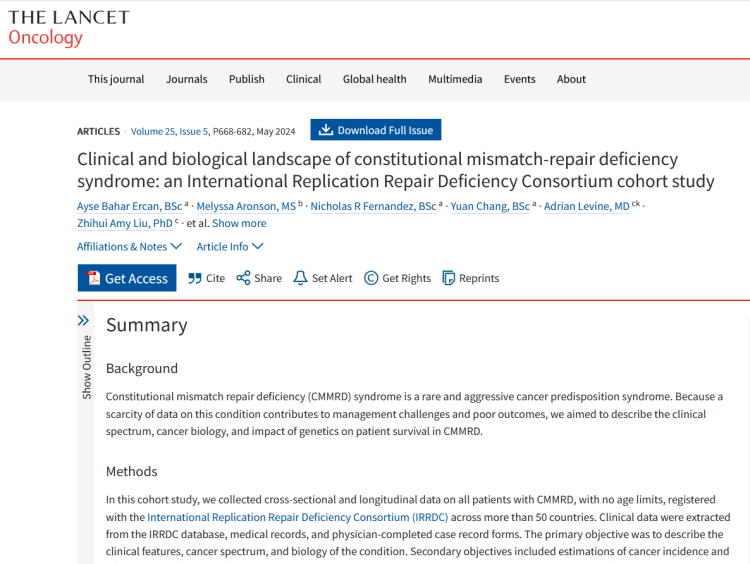
Task: Open author Ayse Bahar Ercan's profile
Action: tap(130, 206)
